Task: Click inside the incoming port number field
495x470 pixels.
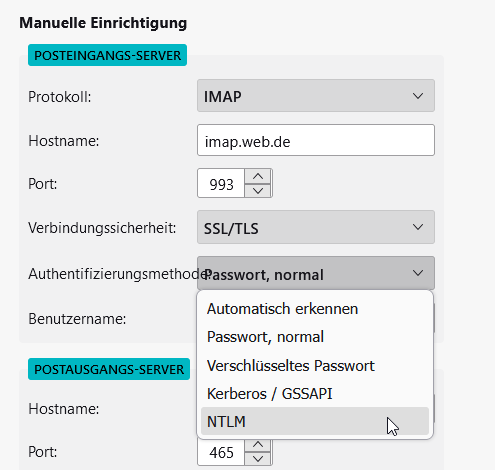Action: [x=221, y=183]
